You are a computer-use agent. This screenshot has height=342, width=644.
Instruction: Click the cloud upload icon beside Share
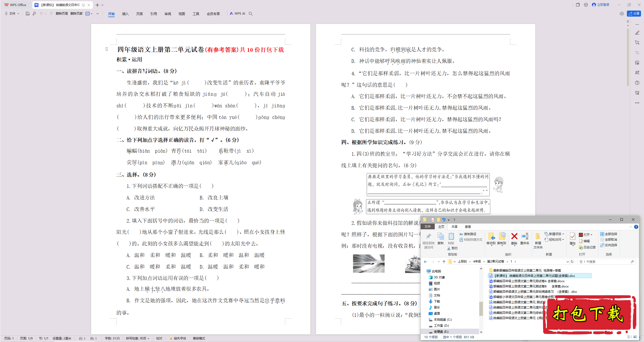coord(622,14)
